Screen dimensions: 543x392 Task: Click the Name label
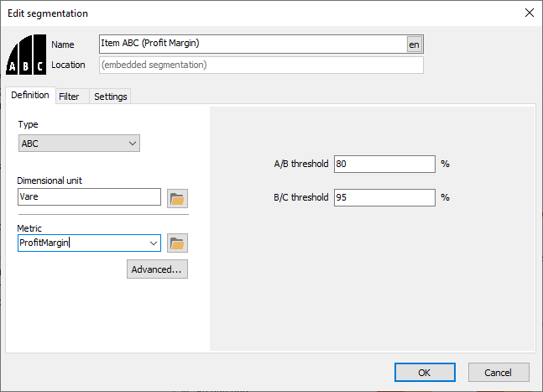(63, 44)
